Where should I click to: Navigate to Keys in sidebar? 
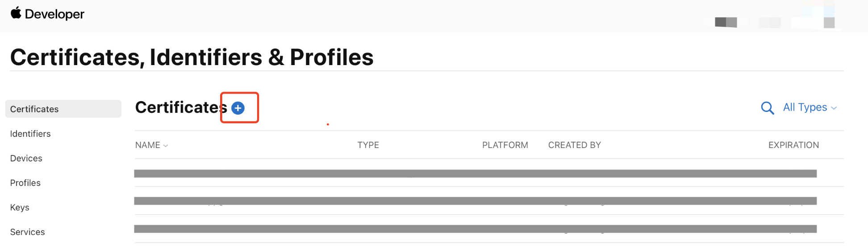20,207
